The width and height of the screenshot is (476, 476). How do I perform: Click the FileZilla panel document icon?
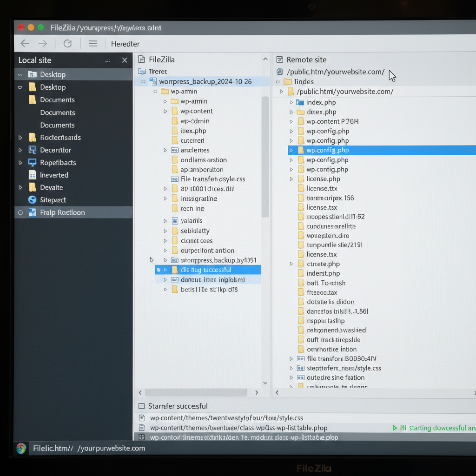click(141, 59)
